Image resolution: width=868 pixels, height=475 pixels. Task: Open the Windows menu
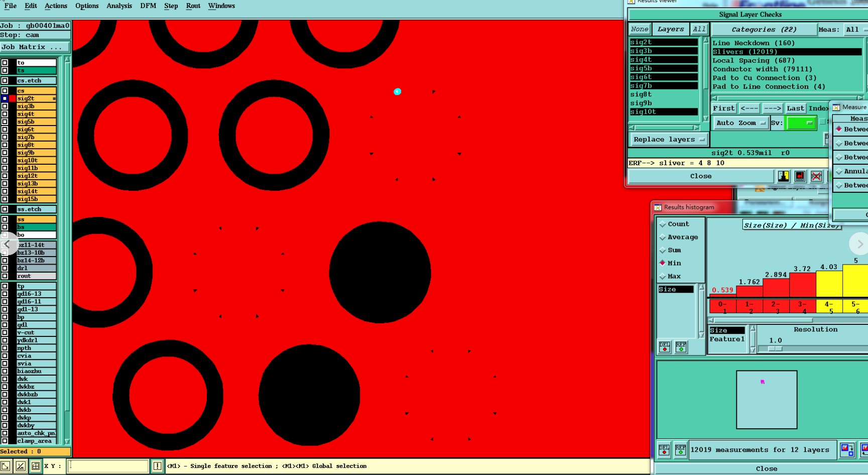coord(221,6)
